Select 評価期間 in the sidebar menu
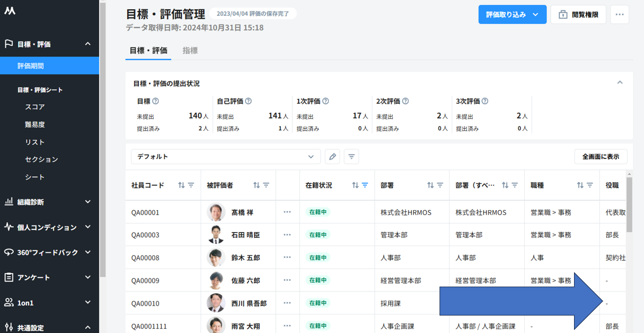The height and width of the screenshot is (333, 644). tap(49, 66)
